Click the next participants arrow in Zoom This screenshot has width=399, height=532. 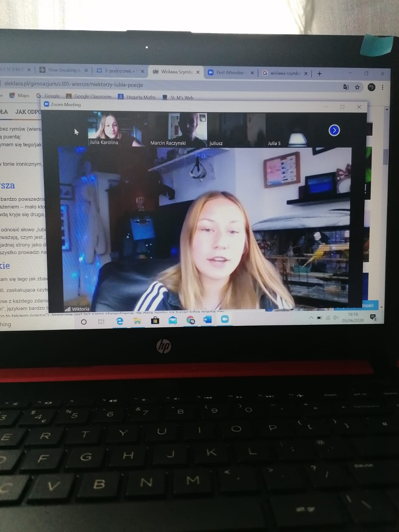(x=334, y=130)
